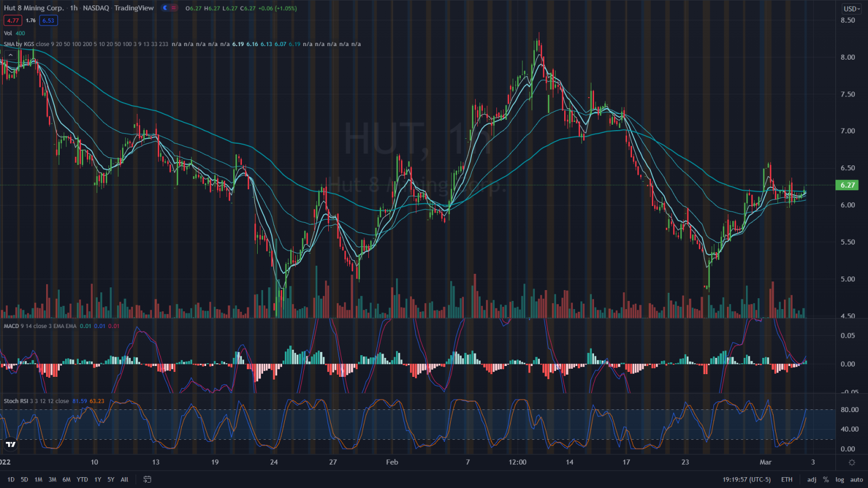Open timezone menu showing 19:19:57 (UTC-5)
The width and height of the screenshot is (868, 488).
746,479
